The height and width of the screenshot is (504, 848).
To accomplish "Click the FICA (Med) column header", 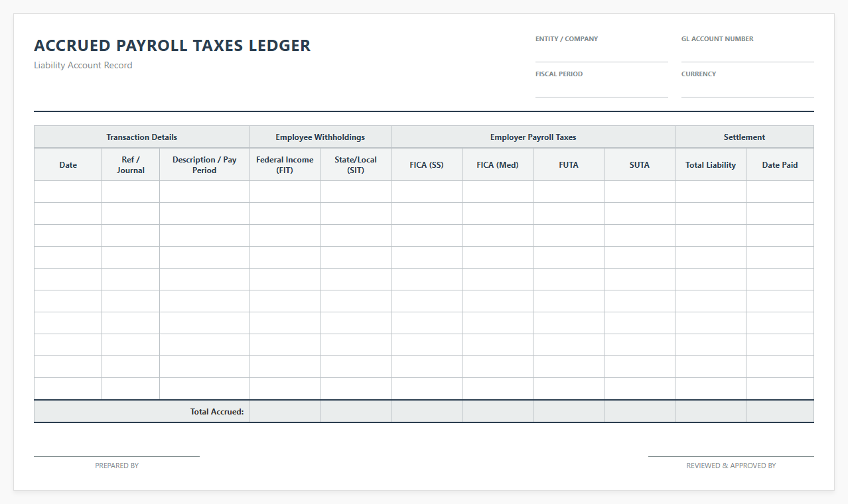I will 498,164.
